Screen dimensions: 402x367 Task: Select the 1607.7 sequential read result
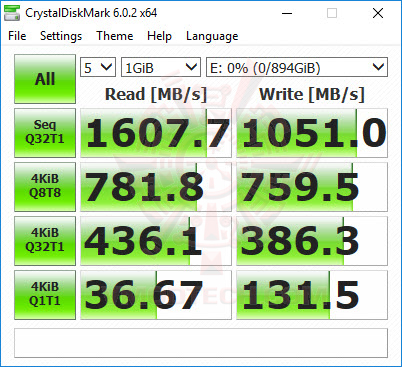click(x=156, y=133)
